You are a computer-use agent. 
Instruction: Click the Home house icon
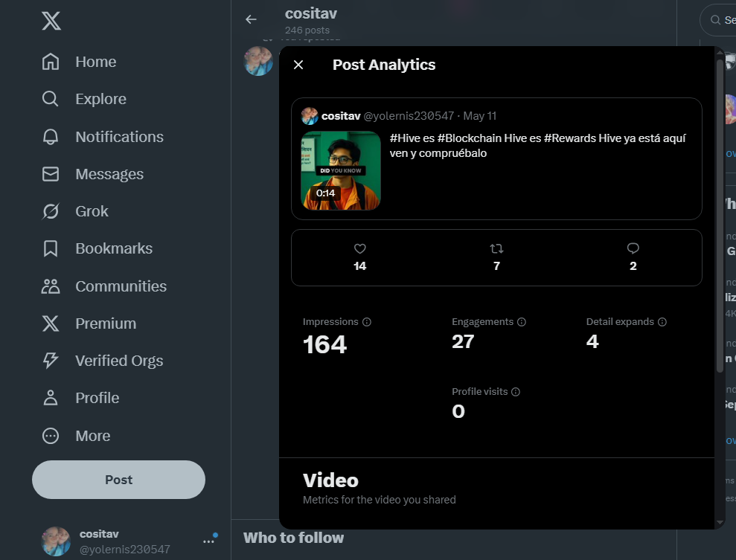tap(51, 62)
